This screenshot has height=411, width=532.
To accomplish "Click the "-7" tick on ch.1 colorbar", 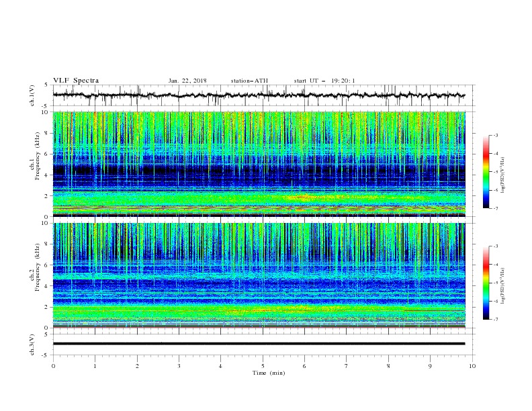I will click(x=496, y=208).
